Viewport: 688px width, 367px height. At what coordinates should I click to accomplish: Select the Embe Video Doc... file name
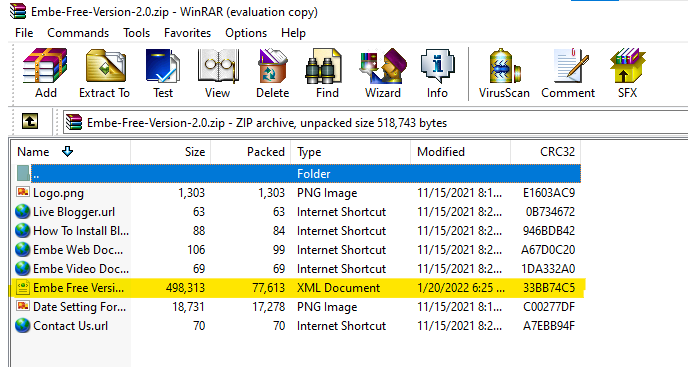pos(81,268)
